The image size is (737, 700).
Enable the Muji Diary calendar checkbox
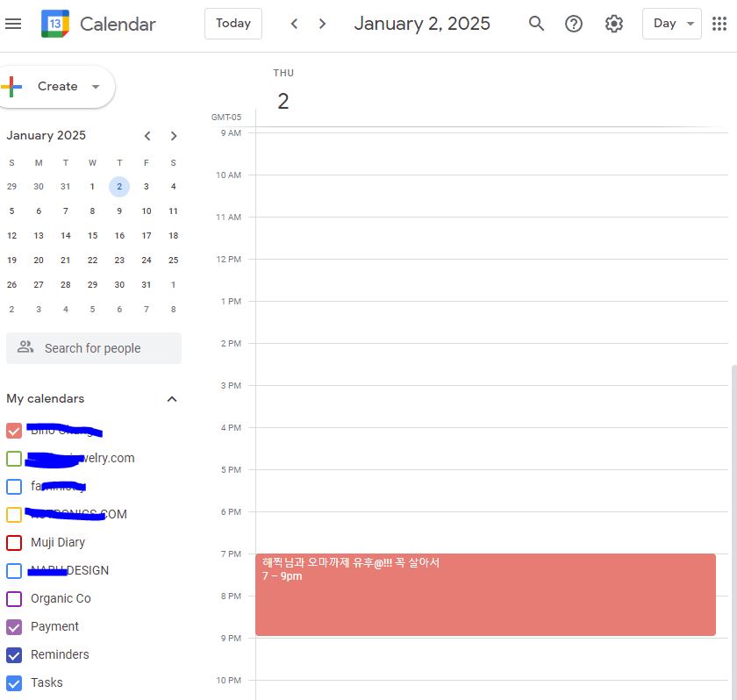(x=14, y=542)
